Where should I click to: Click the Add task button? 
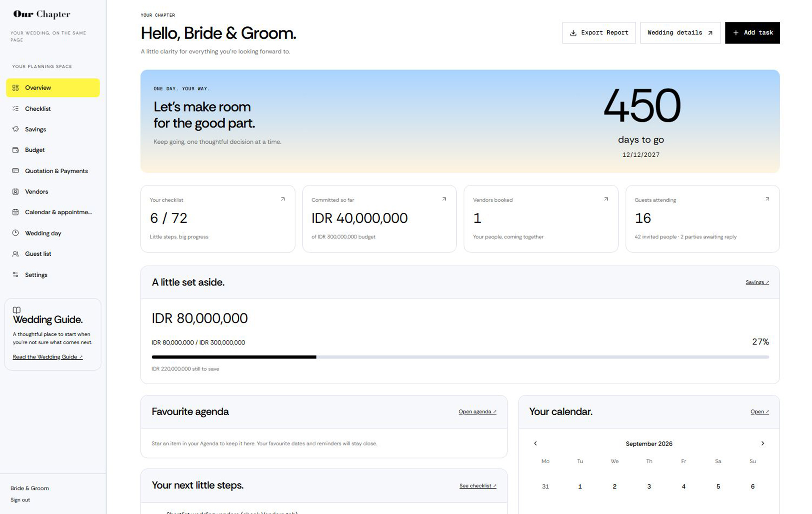[752, 33]
